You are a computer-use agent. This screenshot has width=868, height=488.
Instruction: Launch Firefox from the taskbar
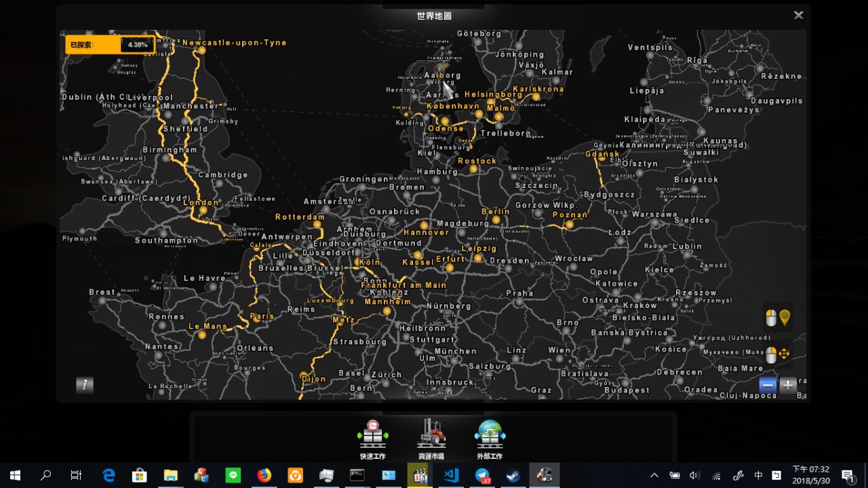pyautogui.click(x=264, y=475)
